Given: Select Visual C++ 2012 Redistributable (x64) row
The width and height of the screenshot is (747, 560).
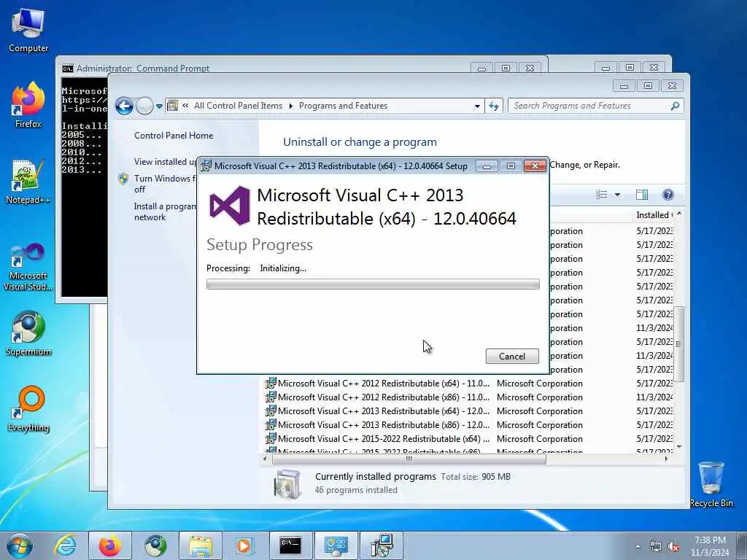Looking at the screenshot, I should [x=468, y=384].
